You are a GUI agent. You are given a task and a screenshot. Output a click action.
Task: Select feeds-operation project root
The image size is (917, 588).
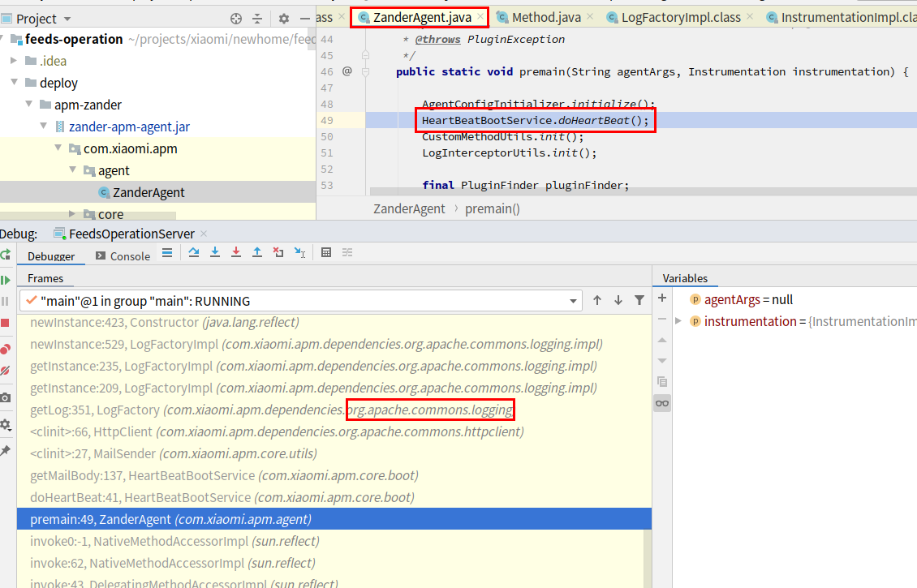pos(74,39)
